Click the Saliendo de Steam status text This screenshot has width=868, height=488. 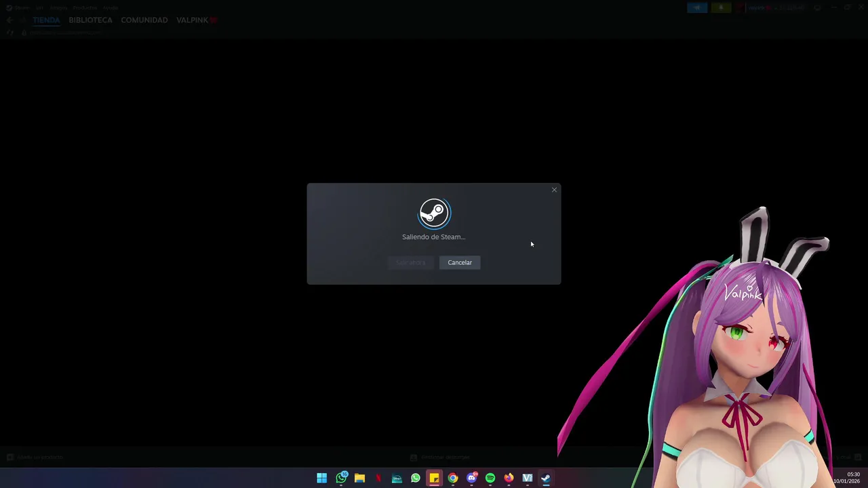tap(433, 237)
